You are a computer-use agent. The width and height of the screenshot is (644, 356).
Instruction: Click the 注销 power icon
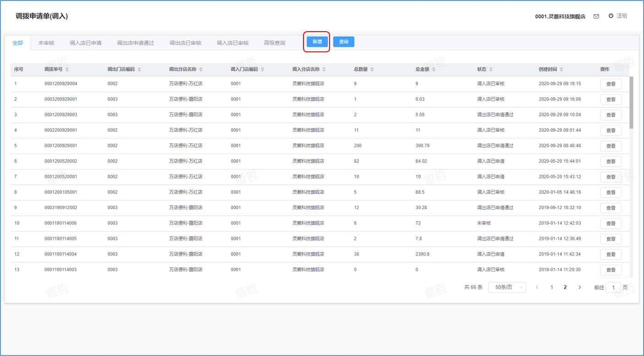tap(611, 16)
